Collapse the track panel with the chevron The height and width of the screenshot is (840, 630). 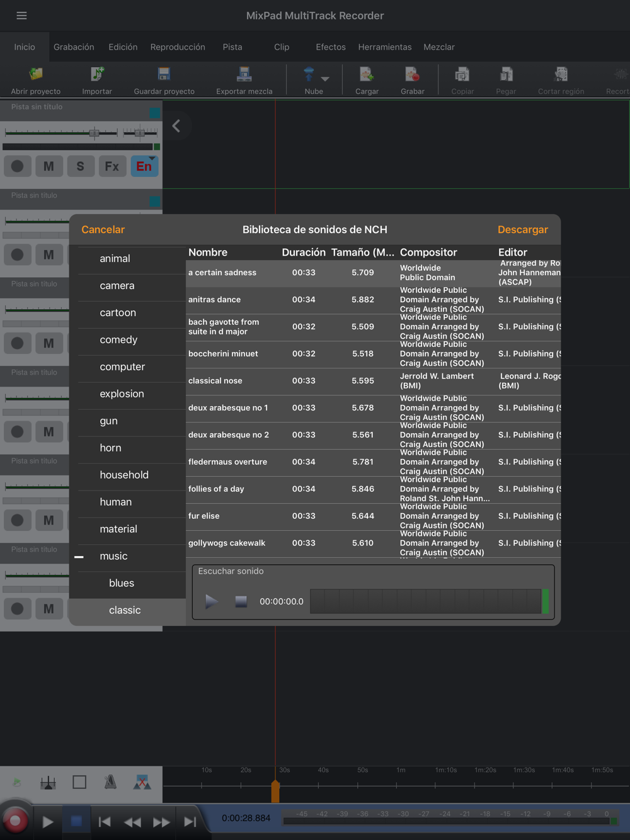176,126
